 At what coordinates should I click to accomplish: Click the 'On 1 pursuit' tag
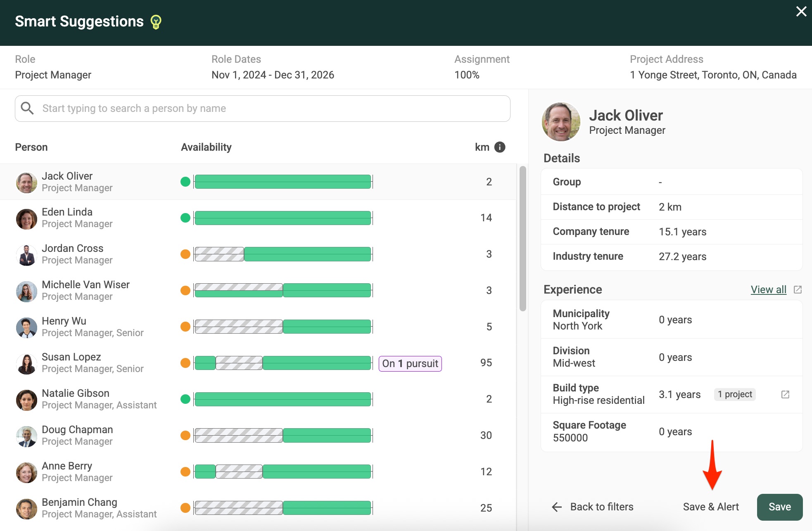(410, 363)
